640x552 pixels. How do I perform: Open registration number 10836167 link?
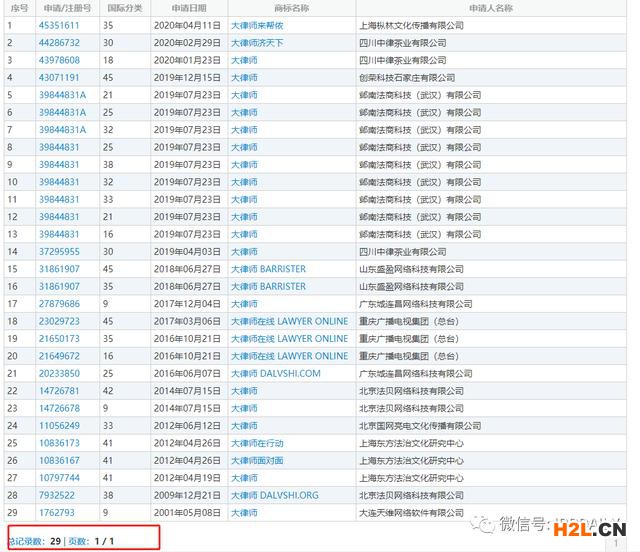[x=59, y=461]
